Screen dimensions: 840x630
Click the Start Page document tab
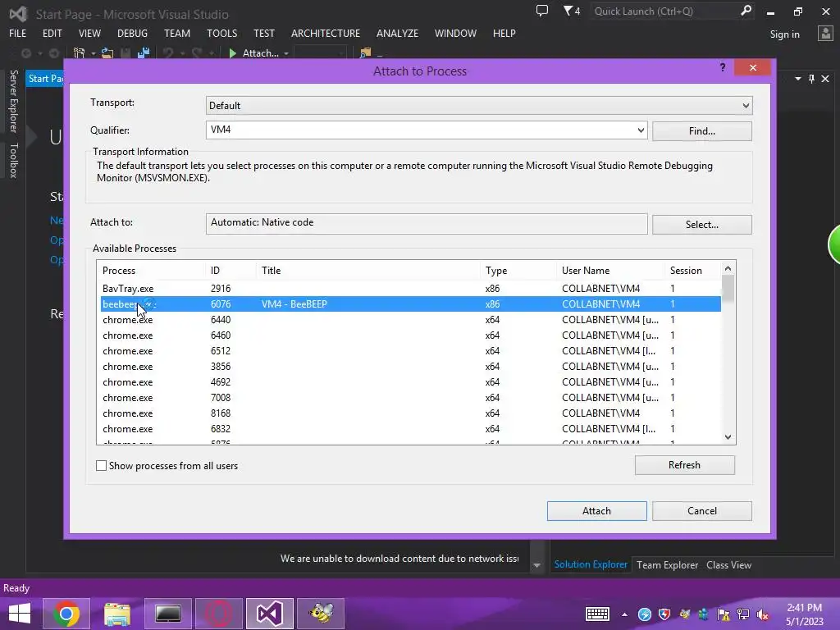coord(45,78)
